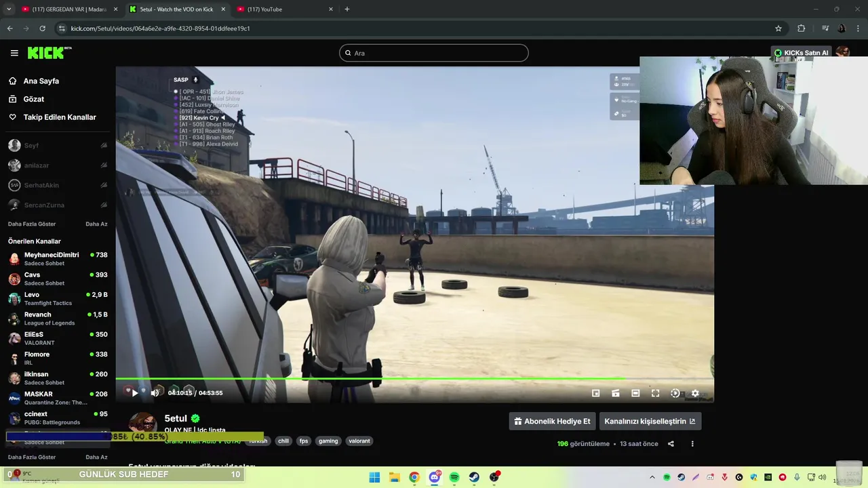Open Kanalınızı kişiselleştirin link
868x488 pixels.
(650, 421)
